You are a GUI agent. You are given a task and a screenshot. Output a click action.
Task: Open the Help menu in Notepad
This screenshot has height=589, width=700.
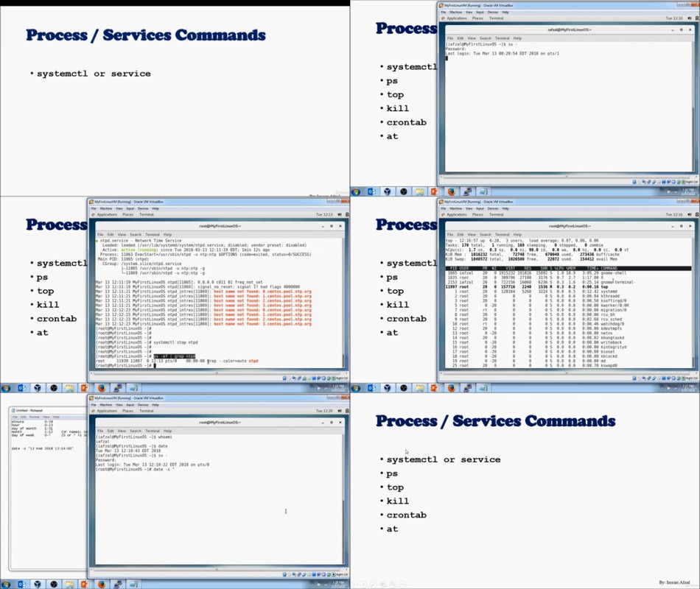pos(56,417)
